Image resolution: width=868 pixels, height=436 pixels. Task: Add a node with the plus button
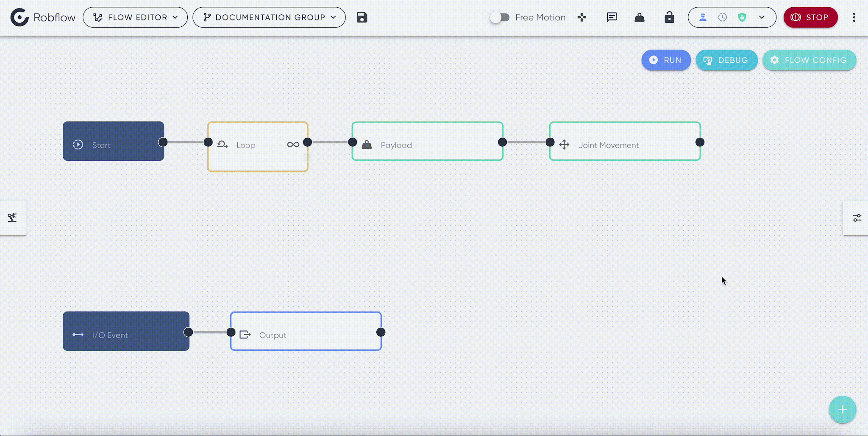coord(843,410)
